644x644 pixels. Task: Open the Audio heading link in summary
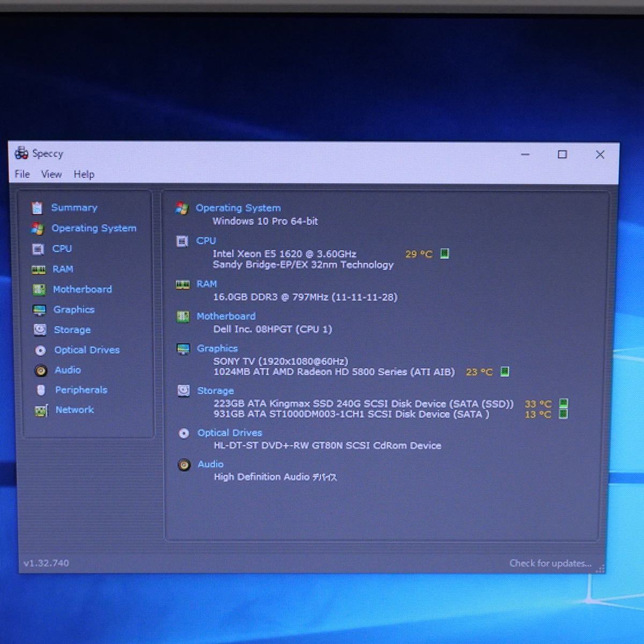(x=210, y=464)
